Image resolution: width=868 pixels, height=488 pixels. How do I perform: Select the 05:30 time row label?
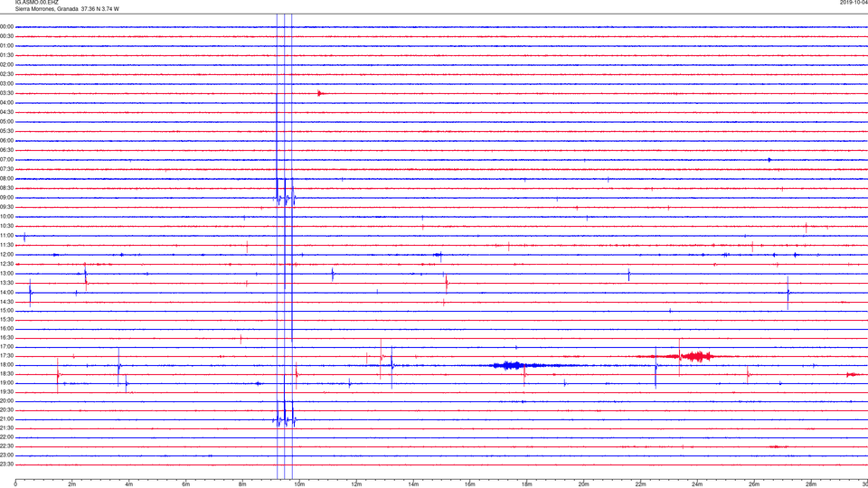click(6, 131)
